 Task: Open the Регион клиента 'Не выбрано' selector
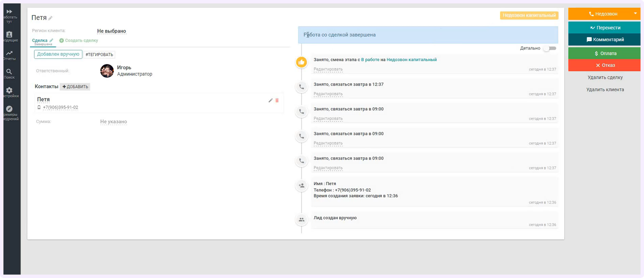(x=112, y=31)
